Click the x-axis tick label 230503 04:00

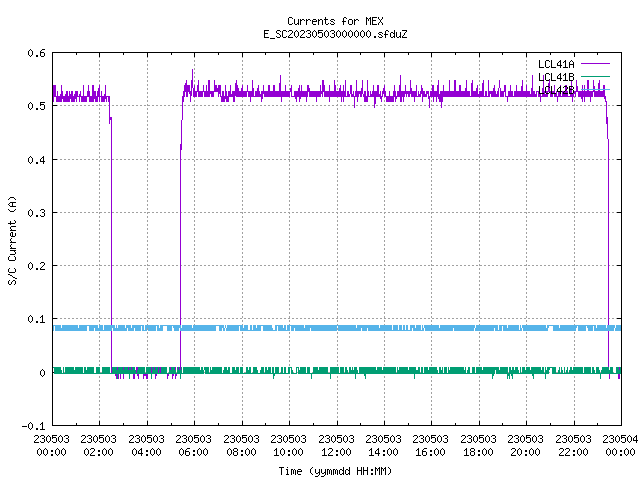click(x=146, y=446)
